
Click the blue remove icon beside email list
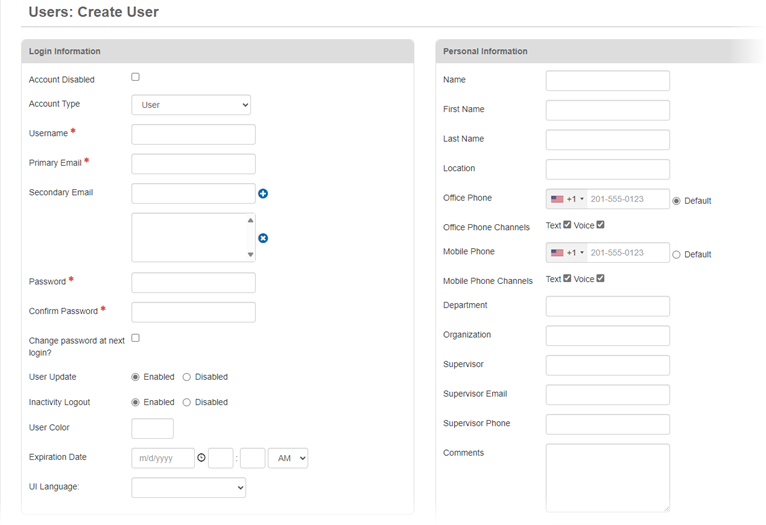pos(263,238)
